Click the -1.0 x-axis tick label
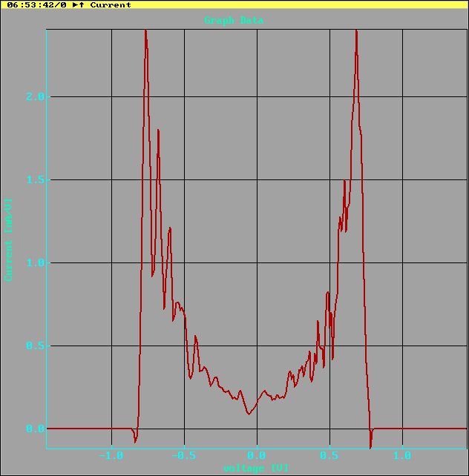Viewport: 469px width, 476px height. [x=111, y=454]
